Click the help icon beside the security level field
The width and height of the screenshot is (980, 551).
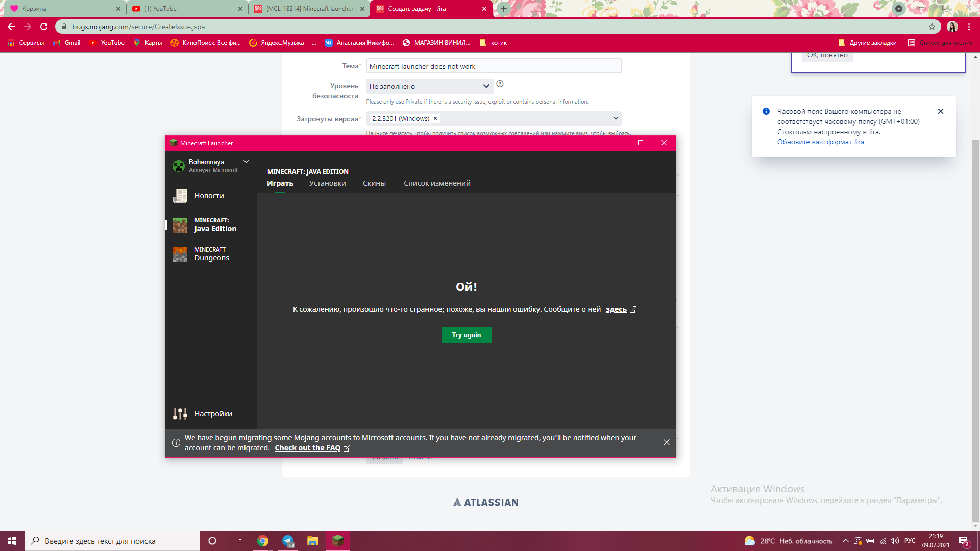500,84
